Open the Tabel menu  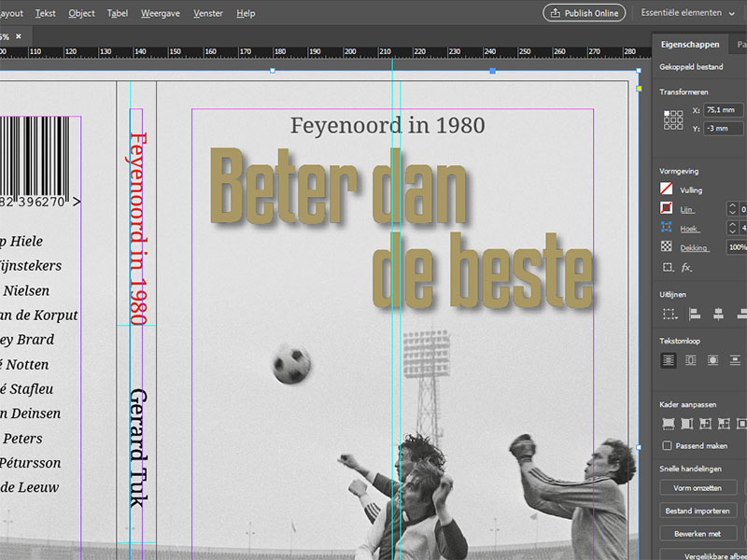pos(118,13)
